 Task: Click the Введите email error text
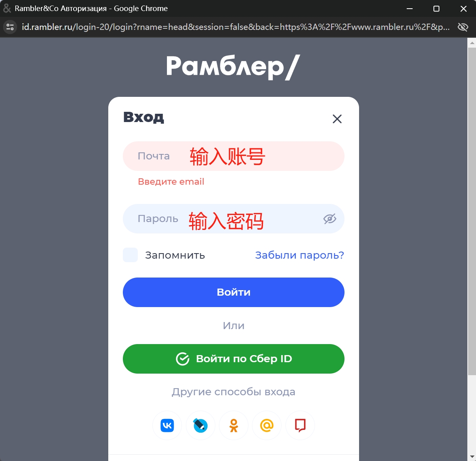tap(171, 181)
